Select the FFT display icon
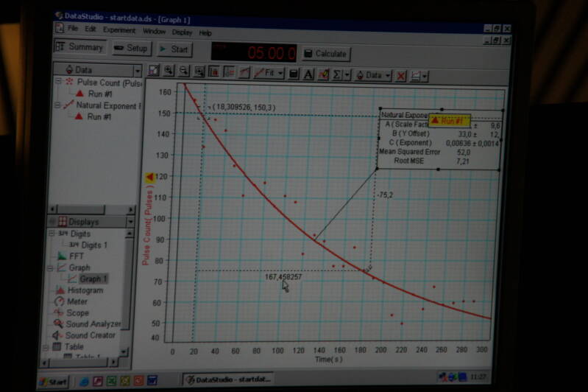Viewport: 588px width, 392px height. tap(61, 256)
